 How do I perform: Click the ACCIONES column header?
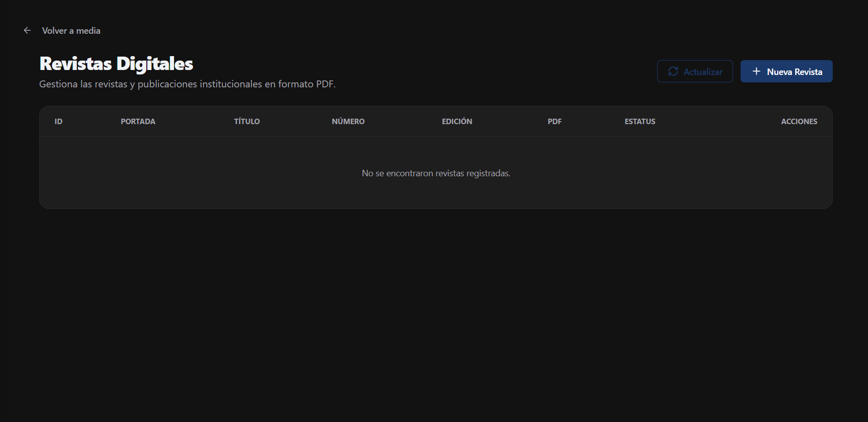coord(799,122)
